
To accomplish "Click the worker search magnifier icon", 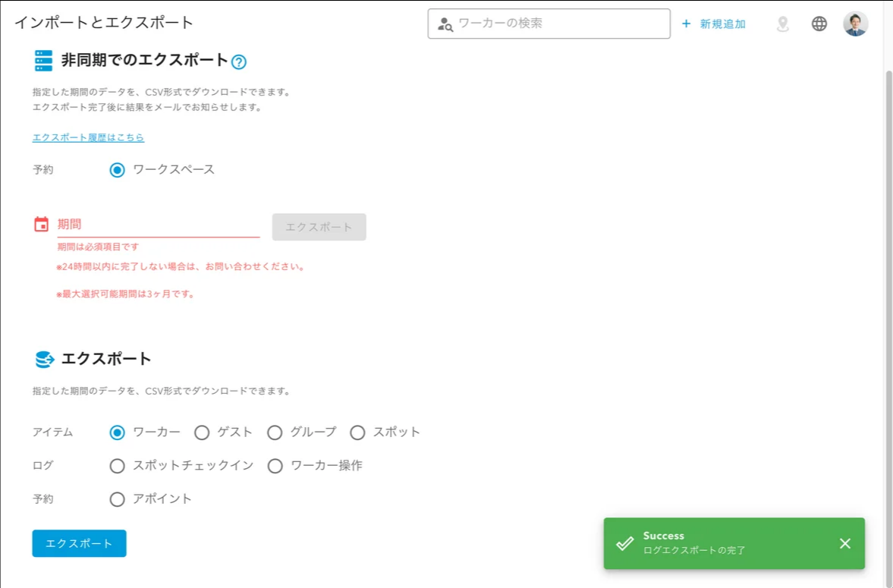I will pyautogui.click(x=445, y=24).
